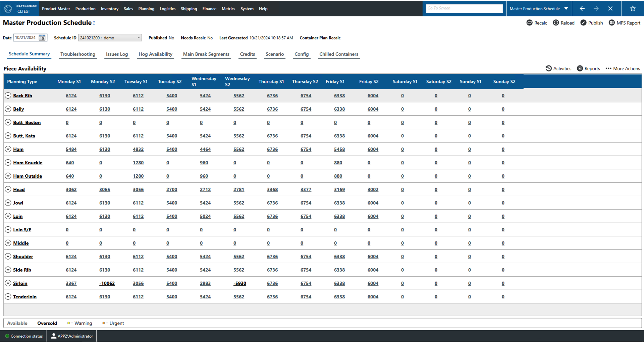Open the Activities history icon
This screenshot has height=342, width=644.
(549, 68)
